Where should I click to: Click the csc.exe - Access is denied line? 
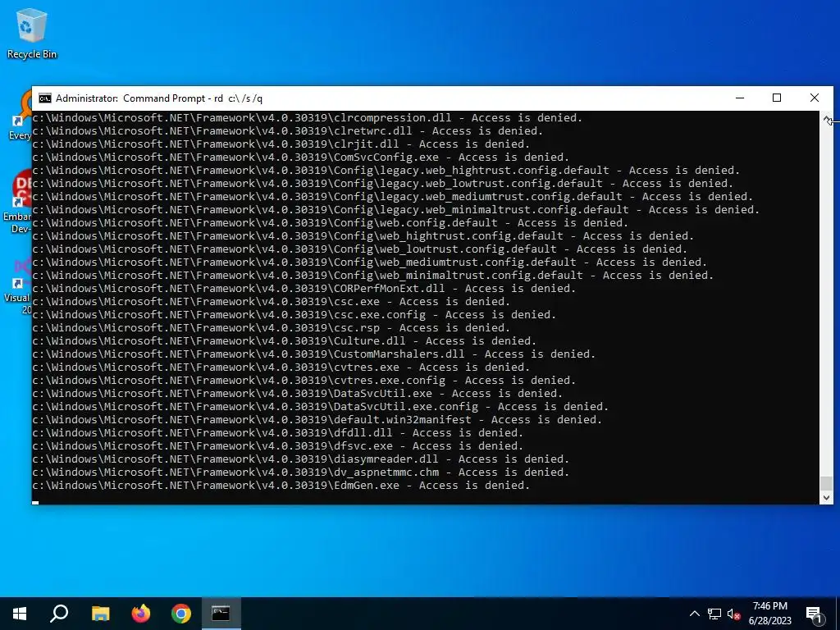pos(272,302)
